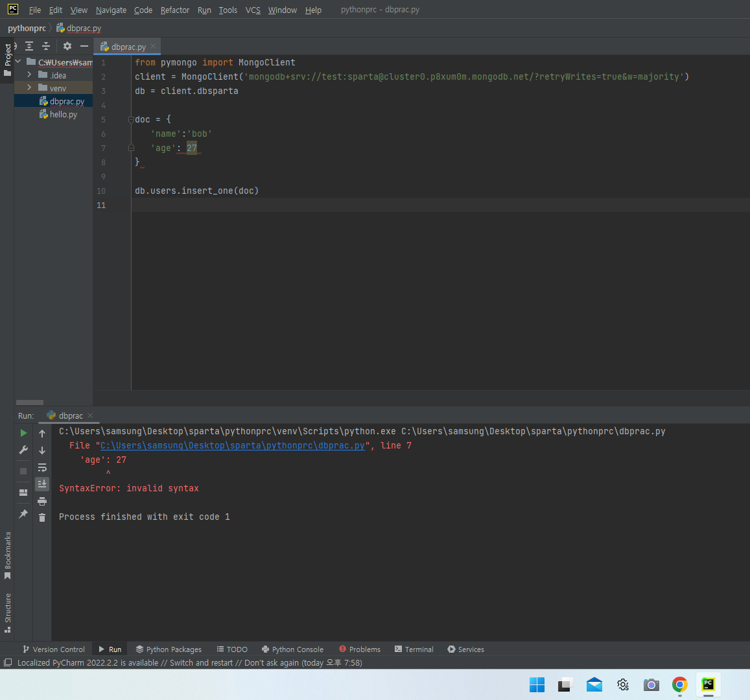Pin the Run tab with pin icon
The image size is (750, 700).
[x=23, y=514]
